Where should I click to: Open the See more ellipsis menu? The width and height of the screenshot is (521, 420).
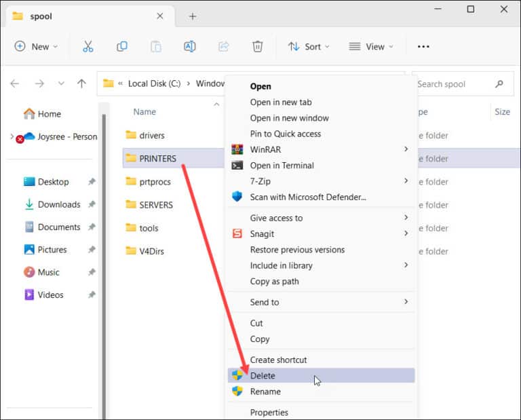click(x=423, y=47)
